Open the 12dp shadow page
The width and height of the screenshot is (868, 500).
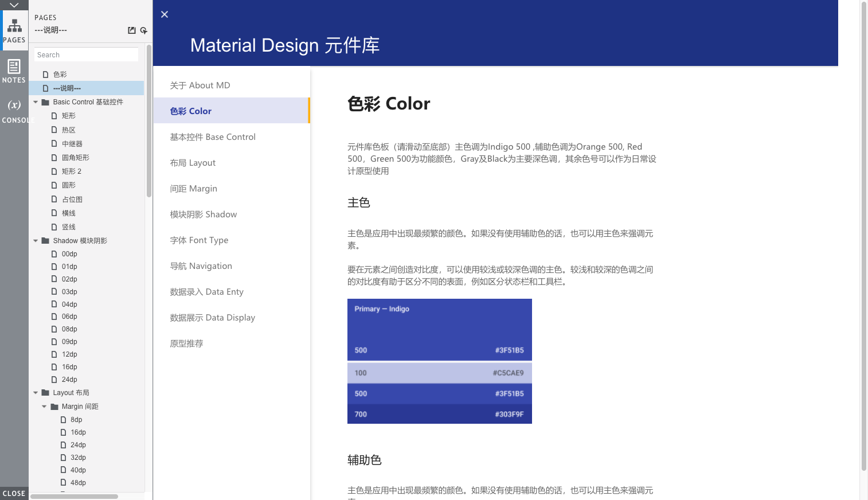[69, 354]
